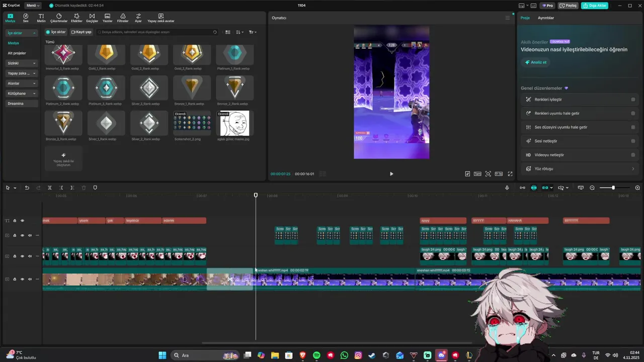Toggle the linkage icon in timeline toolbar
Image resolution: width=644 pixels, height=362 pixels.
pos(545,188)
